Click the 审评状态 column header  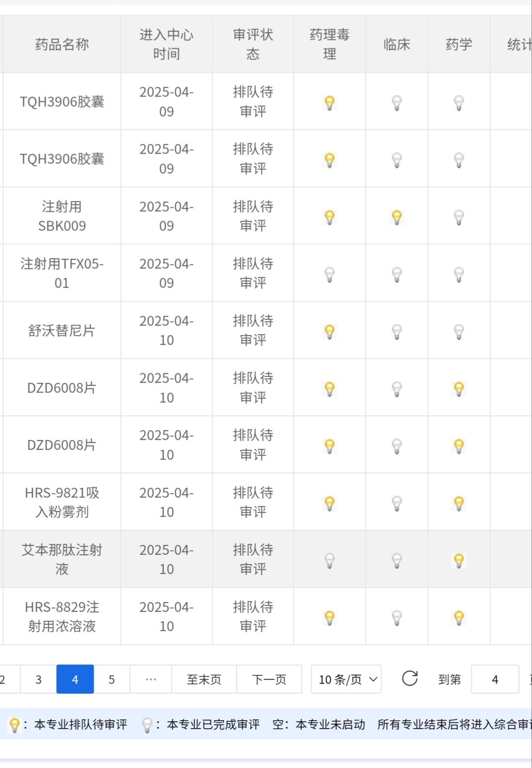tap(253, 44)
